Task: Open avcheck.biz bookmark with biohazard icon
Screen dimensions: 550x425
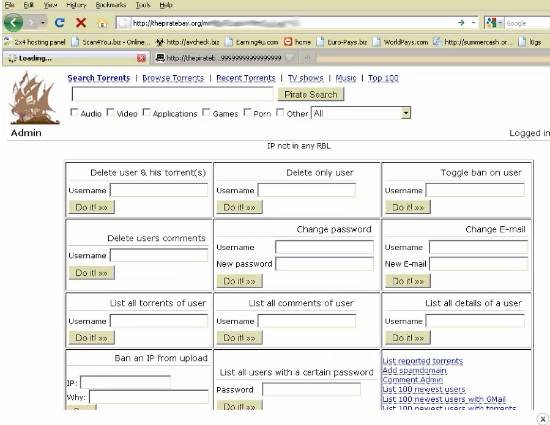Action: coord(187,42)
